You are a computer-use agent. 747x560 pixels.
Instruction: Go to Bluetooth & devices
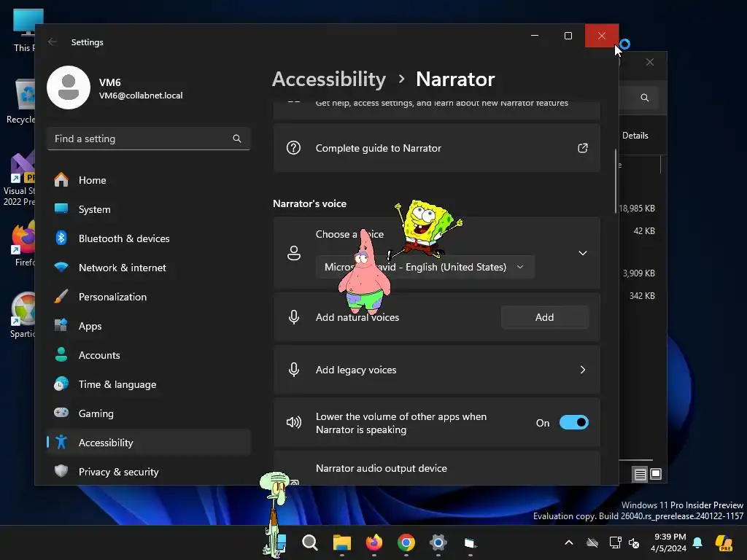(x=148, y=238)
